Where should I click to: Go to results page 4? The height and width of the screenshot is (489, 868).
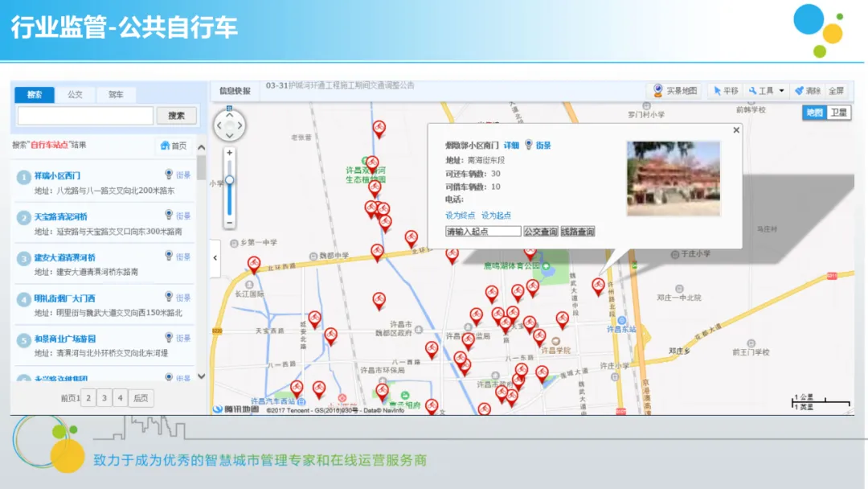coord(120,397)
